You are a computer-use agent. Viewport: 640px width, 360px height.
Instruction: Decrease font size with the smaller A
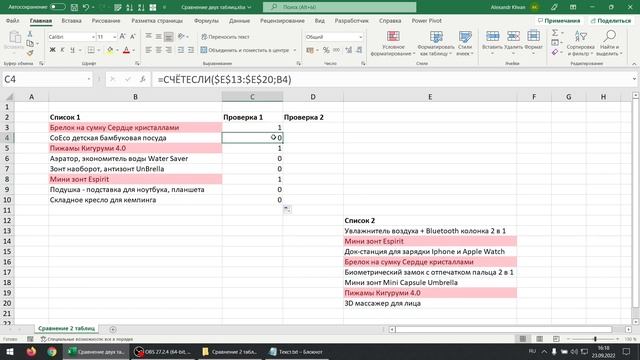click(x=133, y=37)
